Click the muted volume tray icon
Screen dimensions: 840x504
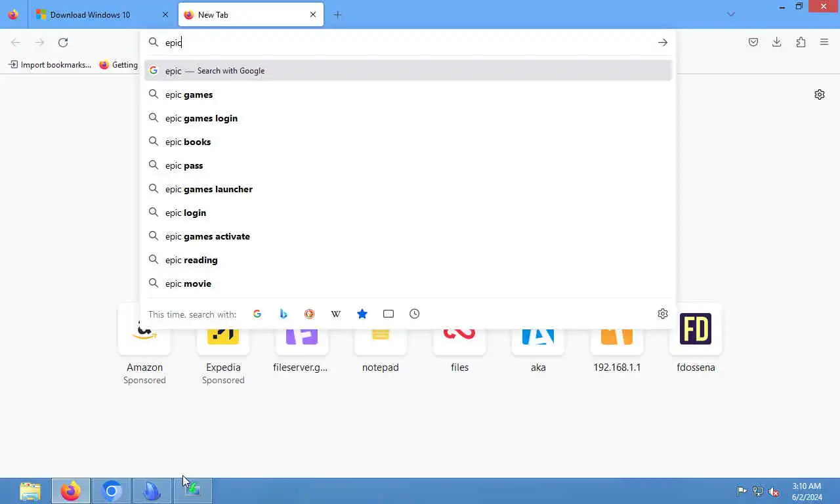[774, 491]
